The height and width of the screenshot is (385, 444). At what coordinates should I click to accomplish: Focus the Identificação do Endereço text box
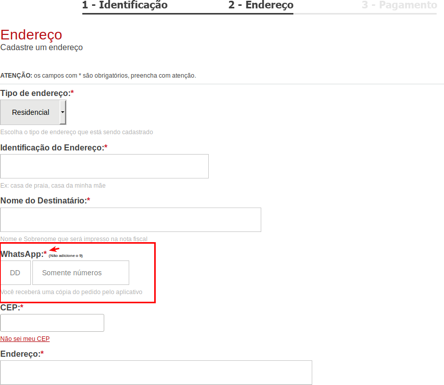(x=104, y=166)
